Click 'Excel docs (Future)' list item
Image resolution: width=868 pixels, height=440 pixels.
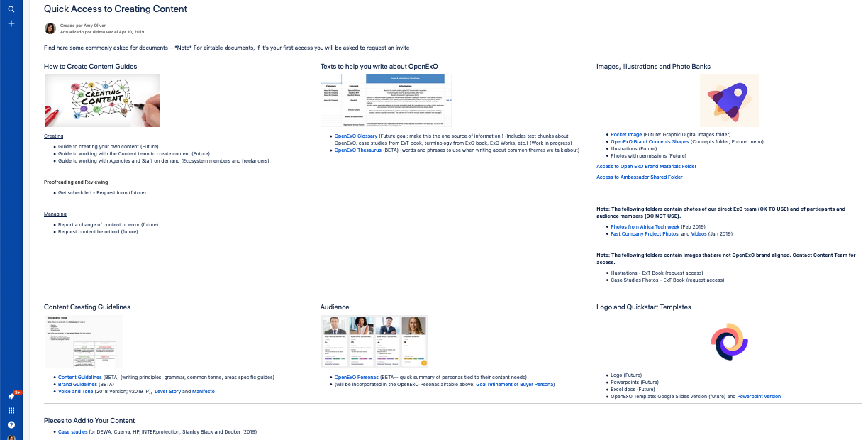[x=633, y=389]
